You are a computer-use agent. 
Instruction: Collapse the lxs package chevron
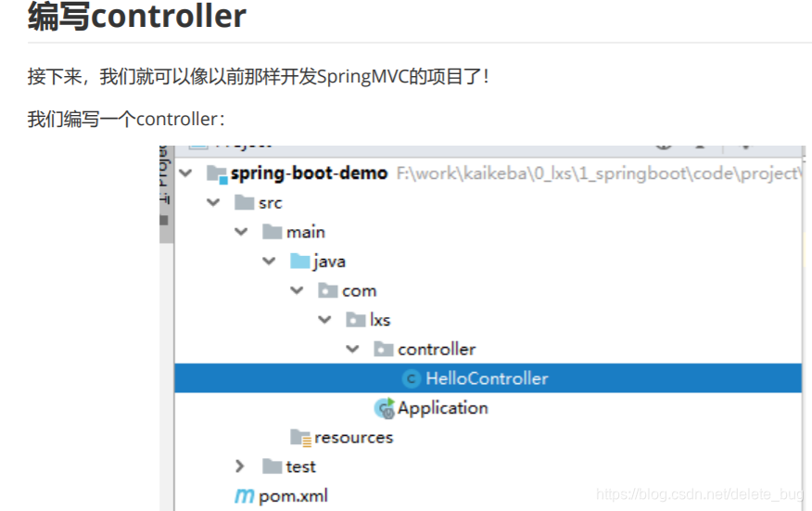click(x=324, y=320)
